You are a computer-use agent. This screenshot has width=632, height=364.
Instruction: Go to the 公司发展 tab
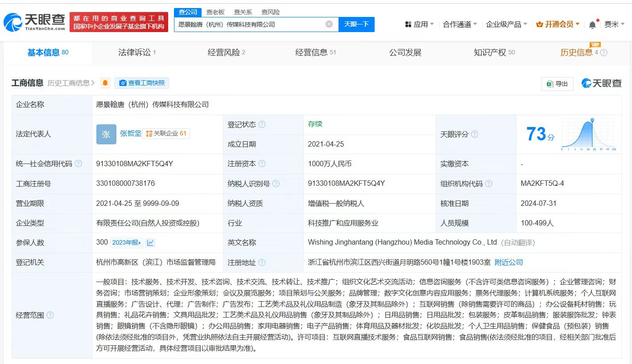(405, 53)
